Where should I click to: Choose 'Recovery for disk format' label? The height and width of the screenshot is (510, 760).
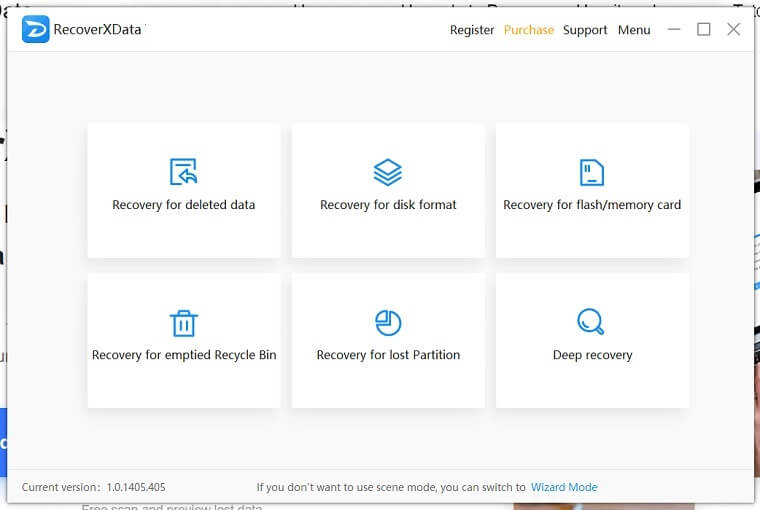tap(388, 205)
